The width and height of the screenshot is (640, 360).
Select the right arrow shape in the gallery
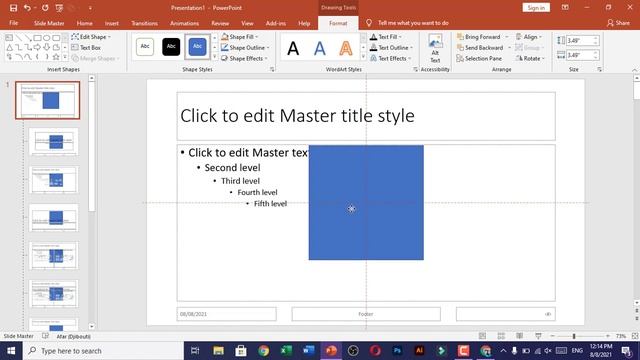37,47
